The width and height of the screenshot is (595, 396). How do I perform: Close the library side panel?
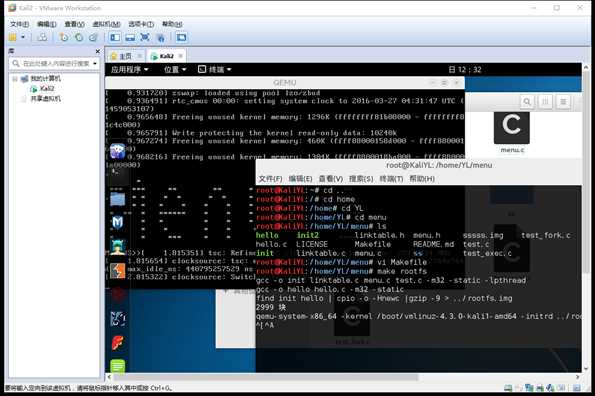[98, 51]
